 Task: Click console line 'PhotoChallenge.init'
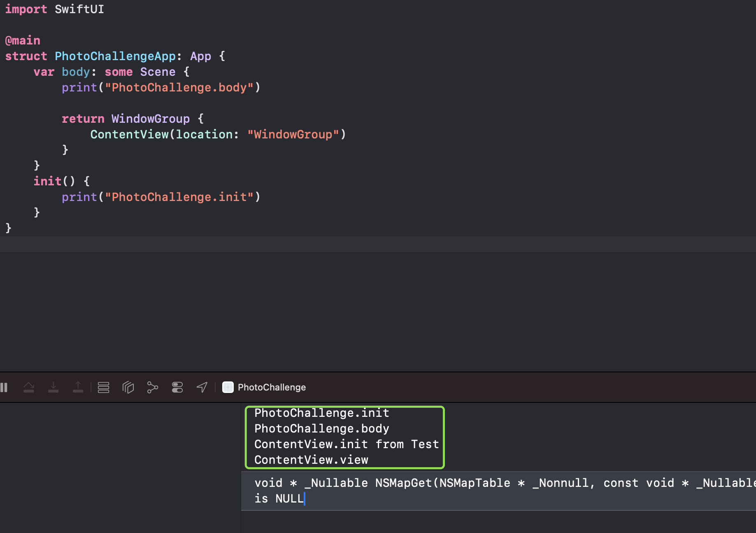321,413
